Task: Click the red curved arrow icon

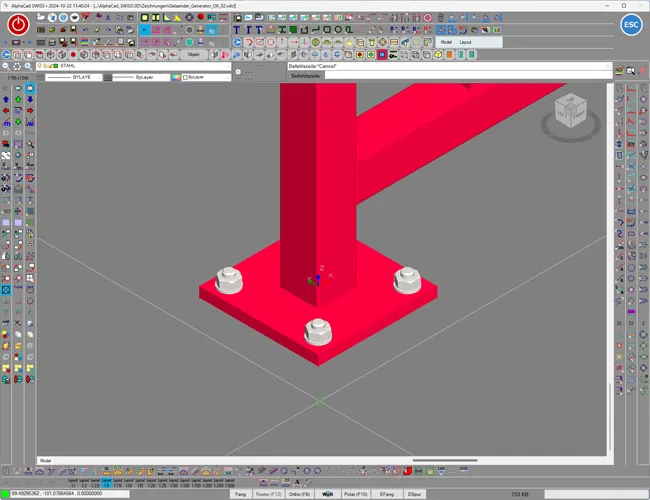Action: click(248, 42)
